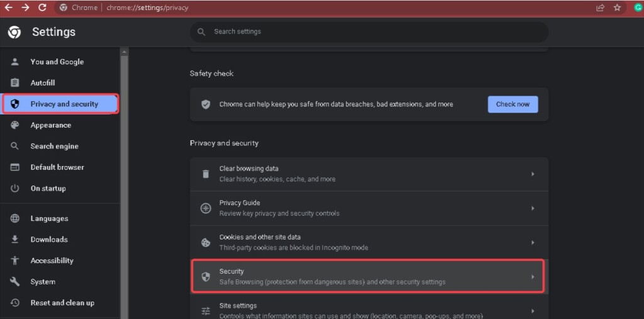
Task: Open Site settings
Action: [x=369, y=308]
